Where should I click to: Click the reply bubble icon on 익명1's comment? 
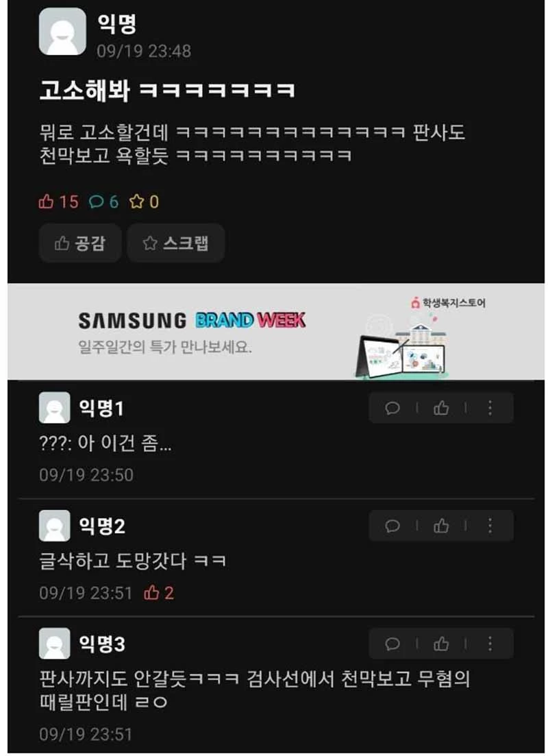pos(393,409)
